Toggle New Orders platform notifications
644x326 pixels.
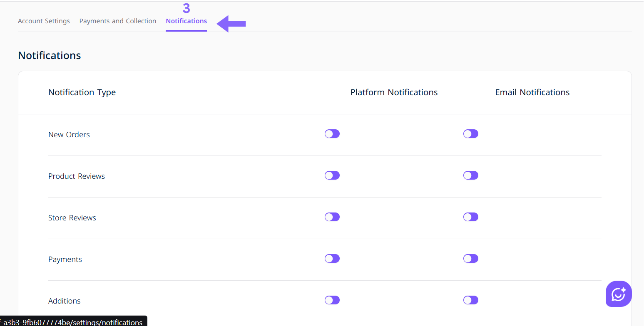click(x=332, y=133)
